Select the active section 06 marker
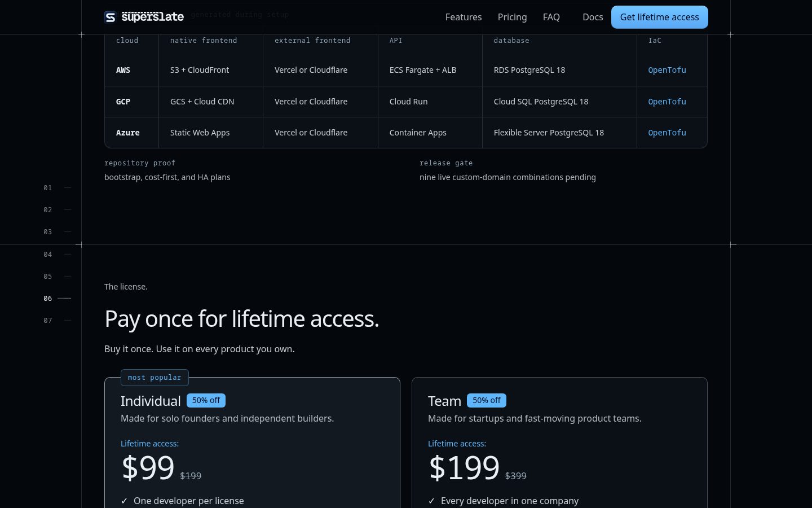 (x=57, y=298)
